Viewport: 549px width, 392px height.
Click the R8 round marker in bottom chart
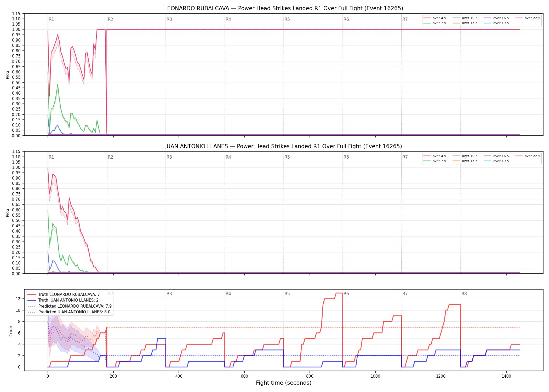(464, 294)
